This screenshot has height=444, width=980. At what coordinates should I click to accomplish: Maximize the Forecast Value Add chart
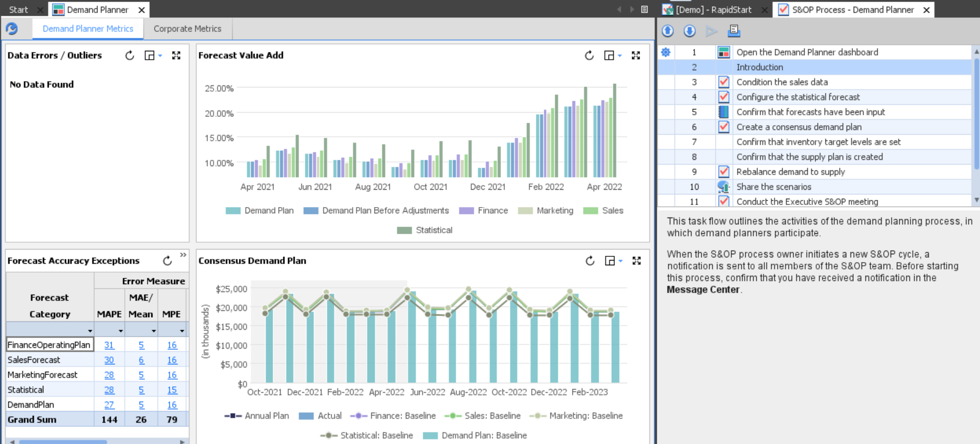(636, 56)
